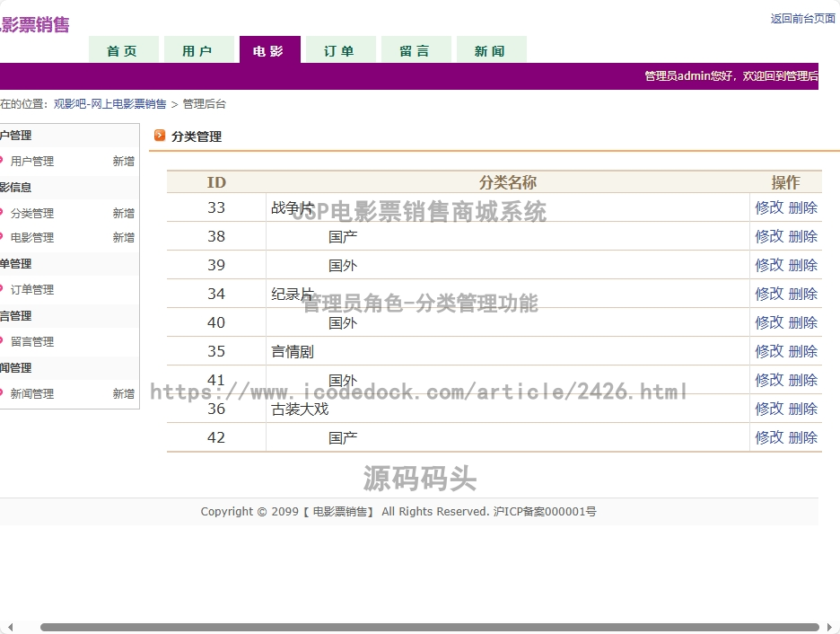Screen dimensions: 840x634
Task: Click the orange arrow icon beside 分类管理 heading
Action: click(x=160, y=135)
